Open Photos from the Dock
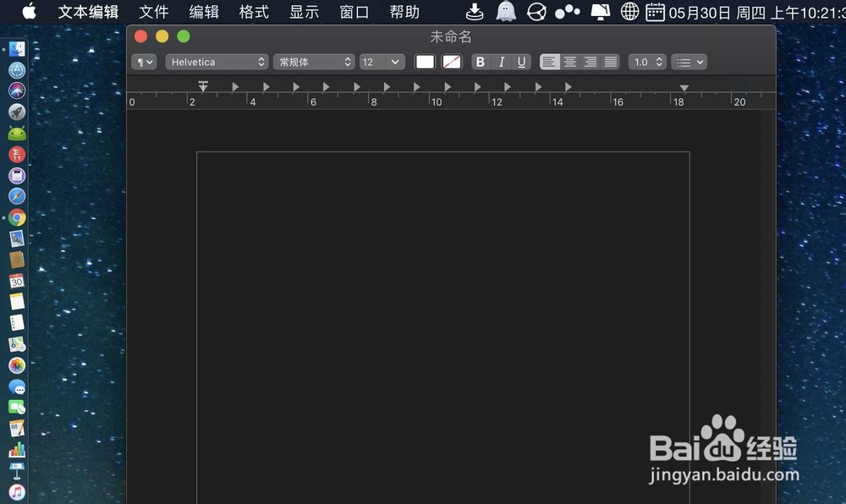 [x=17, y=365]
